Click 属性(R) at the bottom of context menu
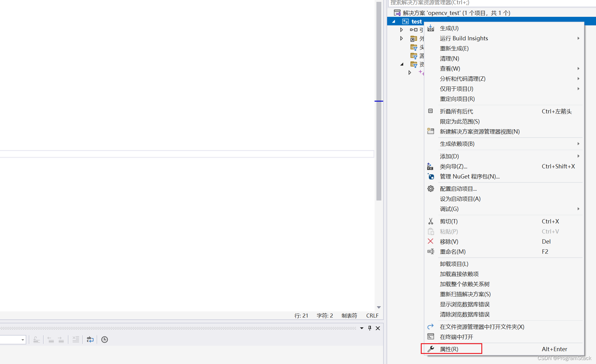Screen dimensions: 596x364 [x=449, y=349]
